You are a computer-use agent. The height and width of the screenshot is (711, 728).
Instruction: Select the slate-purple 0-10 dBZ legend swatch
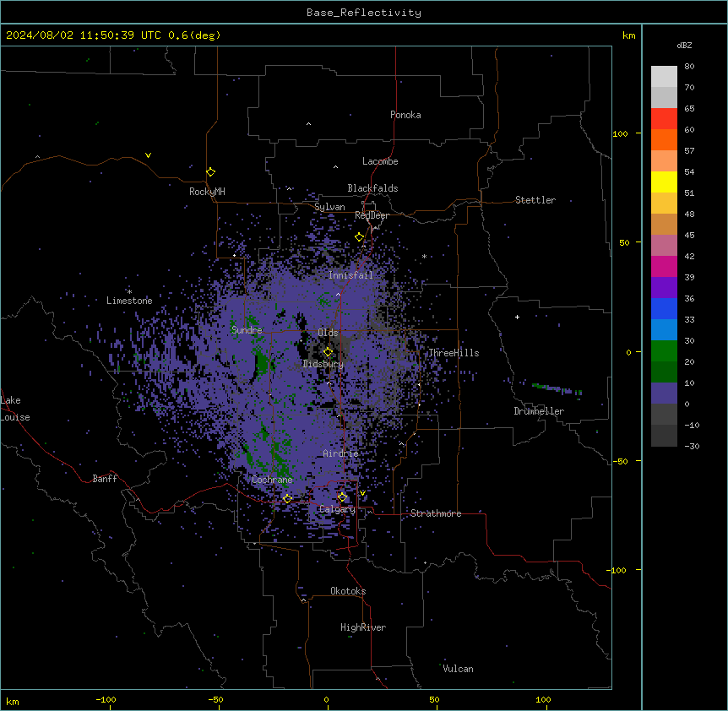664,393
